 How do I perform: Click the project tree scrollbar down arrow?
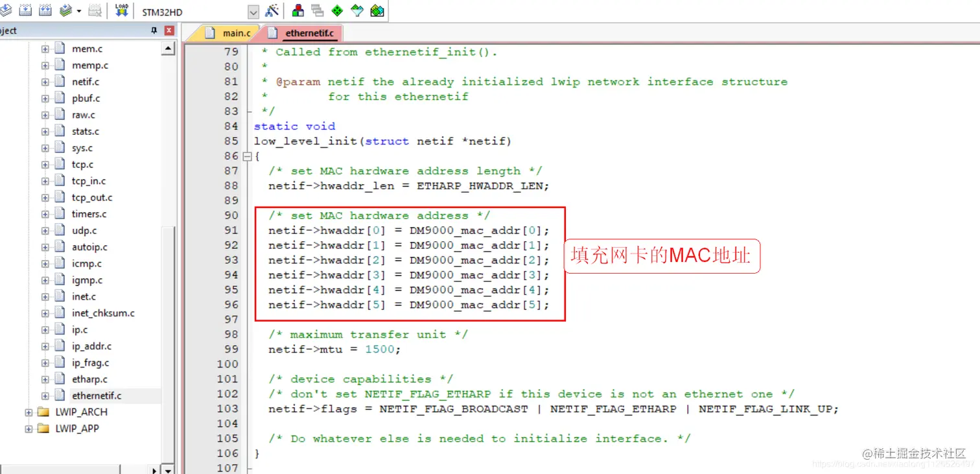(x=169, y=469)
